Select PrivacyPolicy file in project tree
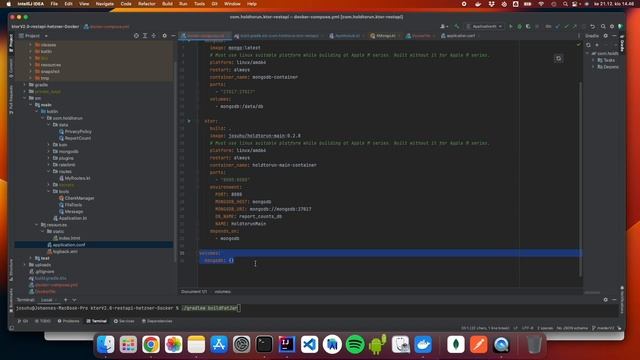 78,132
